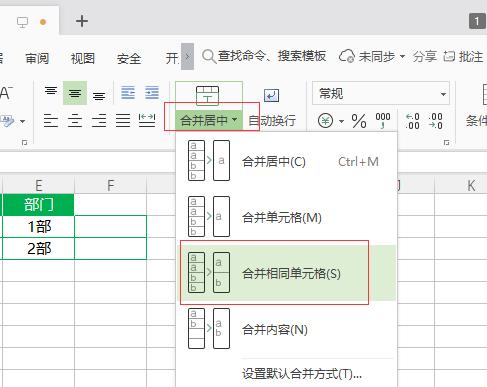Click distributed alignment icon
Viewport: 487px width, 387px height.
[x=147, y=120]
